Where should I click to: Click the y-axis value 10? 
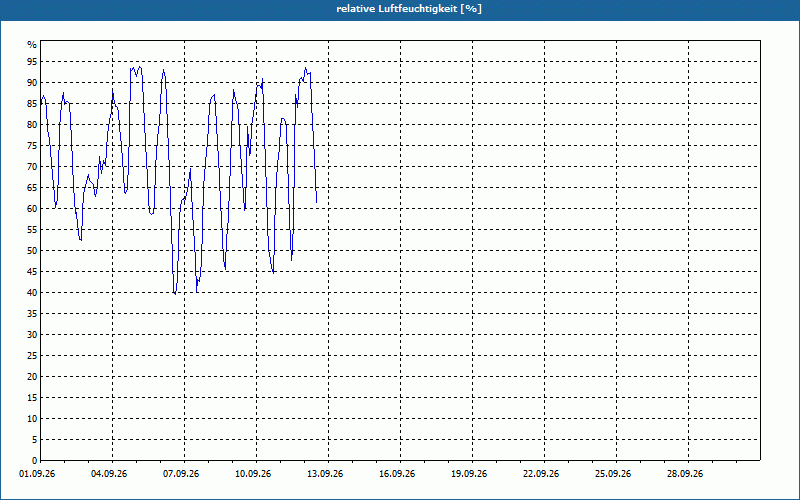coord(32,418)
